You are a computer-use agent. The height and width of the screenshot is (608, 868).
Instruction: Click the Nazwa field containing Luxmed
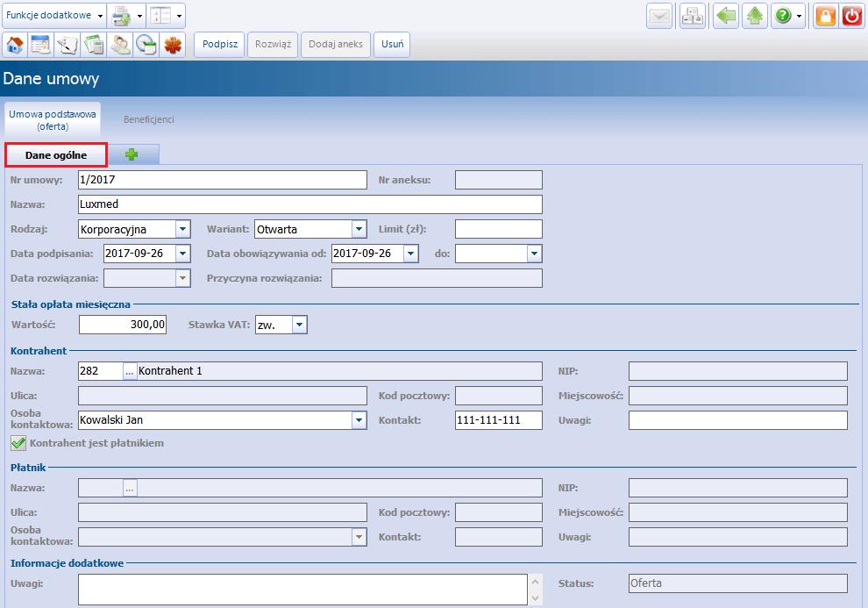click(310, 204)
